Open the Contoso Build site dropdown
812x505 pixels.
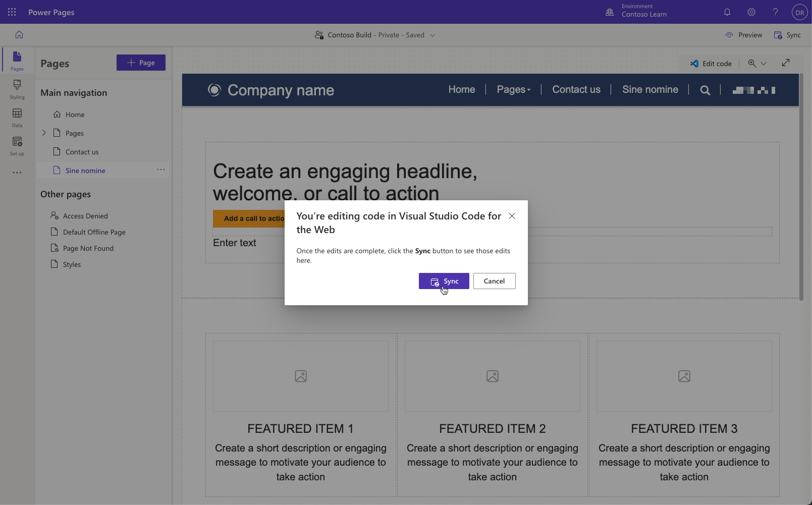point(433,35)
